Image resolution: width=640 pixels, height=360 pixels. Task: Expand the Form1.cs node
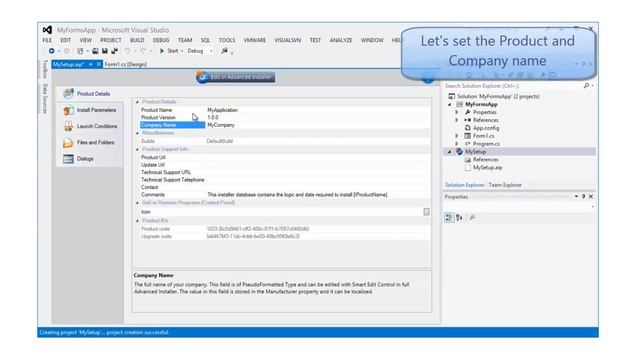tap(457, 136)
